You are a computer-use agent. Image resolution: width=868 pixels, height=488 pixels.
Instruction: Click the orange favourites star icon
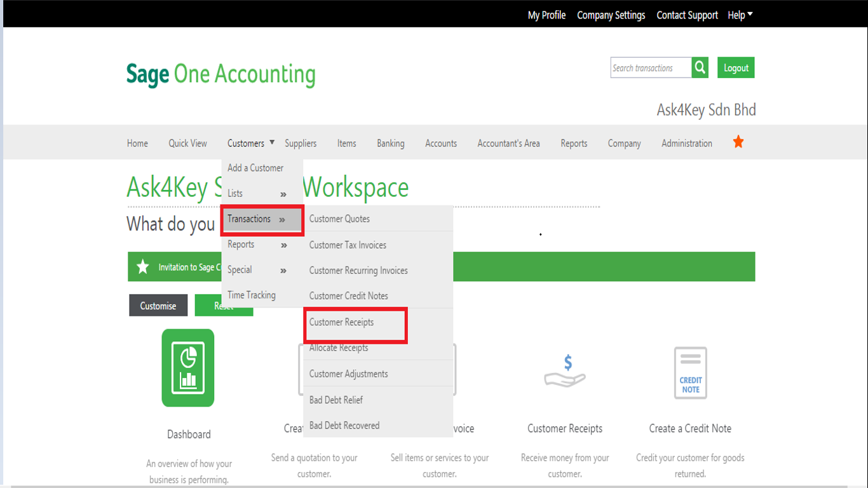(x=738, y=142)
